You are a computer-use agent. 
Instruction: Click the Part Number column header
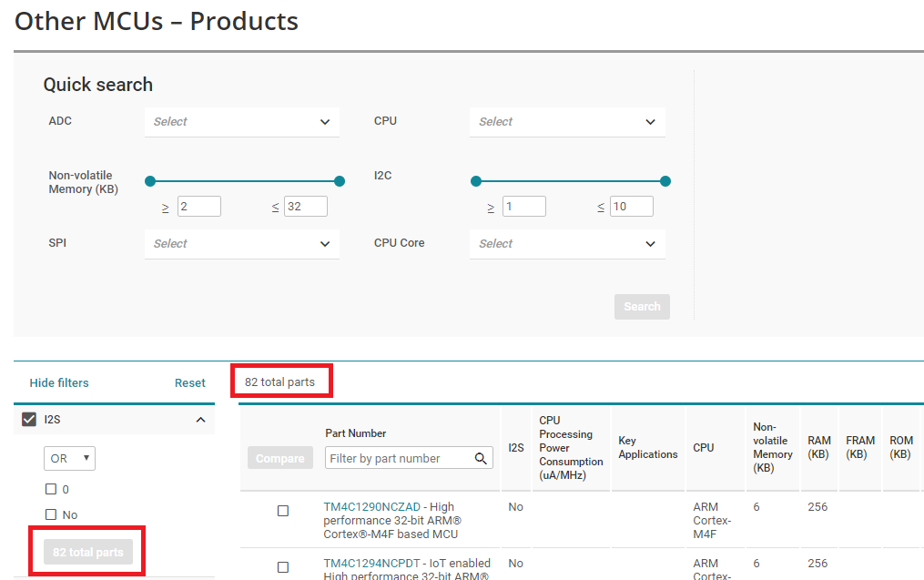tap(355, 433)
